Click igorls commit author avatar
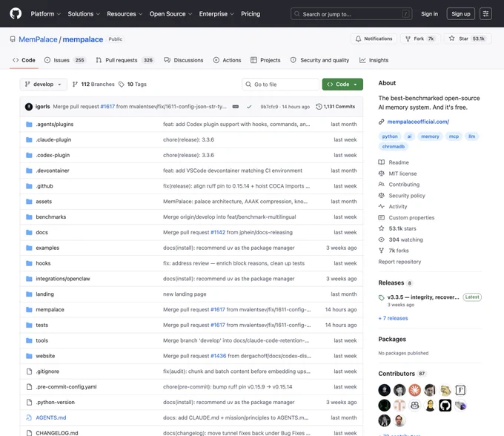504x436 pixels. coord(29,107)
